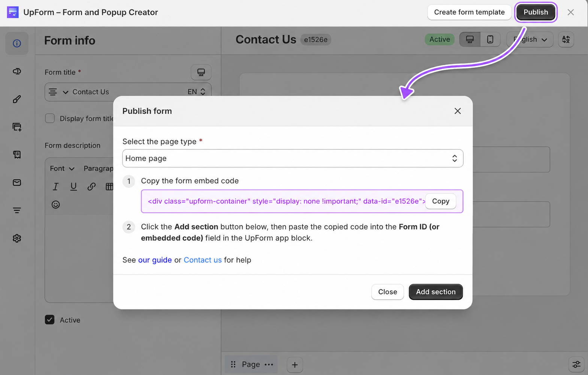Open the gear settings sidebar icon
Screen dimensions: 588x375
pyautogui.click(x=17, y=238)
